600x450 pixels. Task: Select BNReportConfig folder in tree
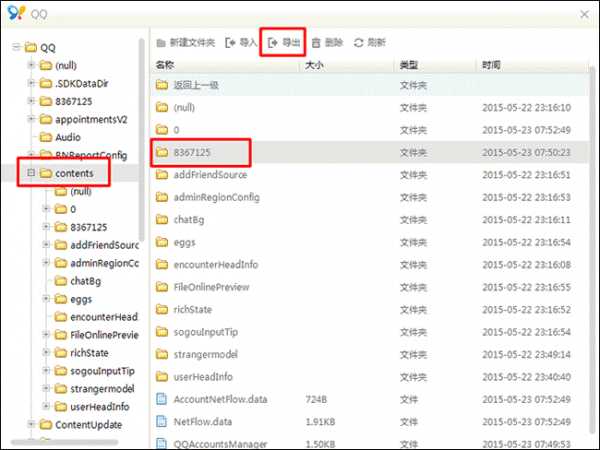tap(91, 155)
